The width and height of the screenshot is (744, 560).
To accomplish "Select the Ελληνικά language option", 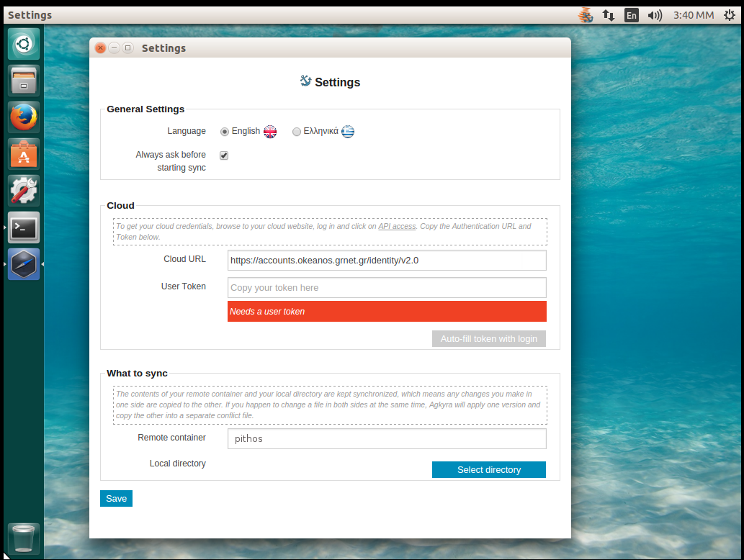I will (x=297, y=131).
